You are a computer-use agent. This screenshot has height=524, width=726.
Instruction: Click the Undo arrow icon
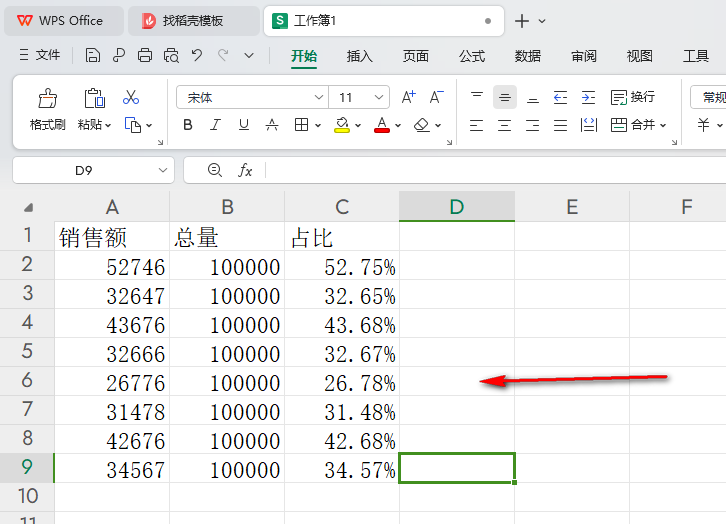click(x=197, y=56)
